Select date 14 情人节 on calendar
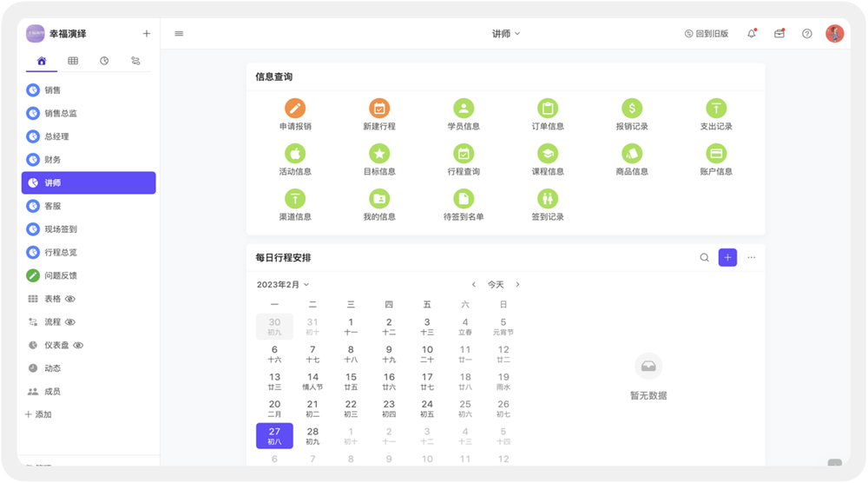 312,381
